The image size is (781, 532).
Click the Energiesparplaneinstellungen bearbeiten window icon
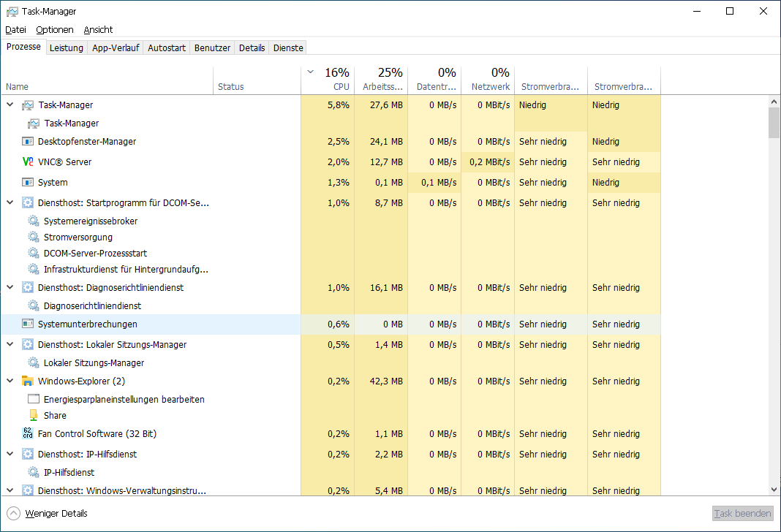[x=34, y=399]
